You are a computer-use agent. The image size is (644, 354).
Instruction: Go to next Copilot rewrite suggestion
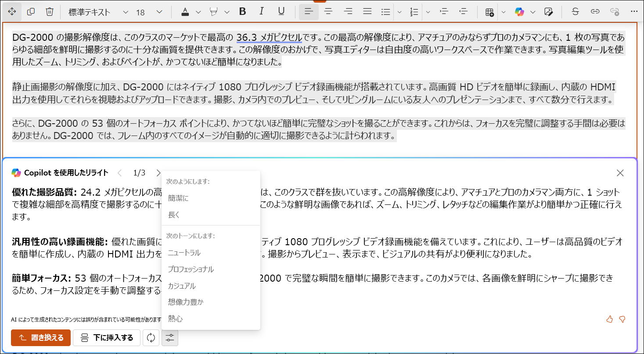158,173
